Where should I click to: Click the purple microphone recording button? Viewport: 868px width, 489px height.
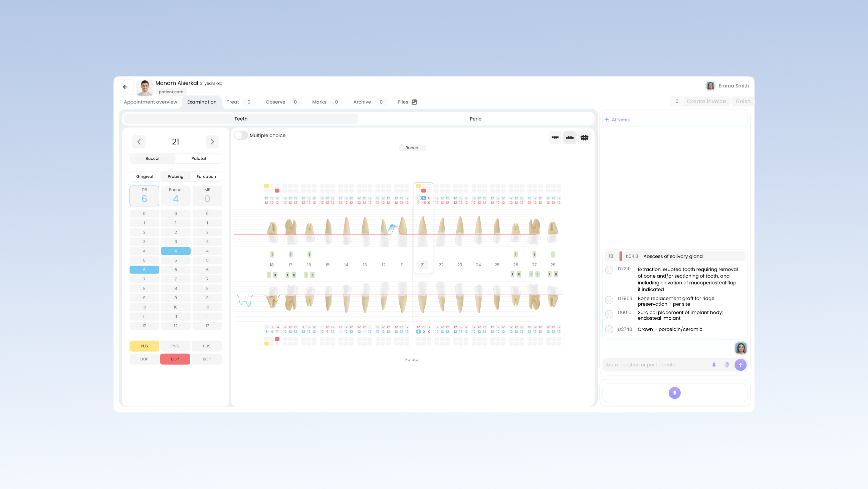pos(675,393)
